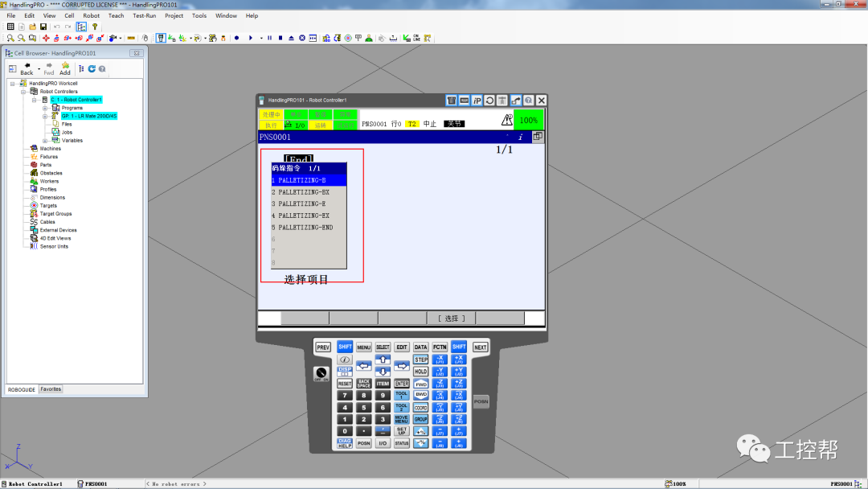Switch to the Favorites tab
The width and height of the screenshot is (868, 489).
[51, 389]
